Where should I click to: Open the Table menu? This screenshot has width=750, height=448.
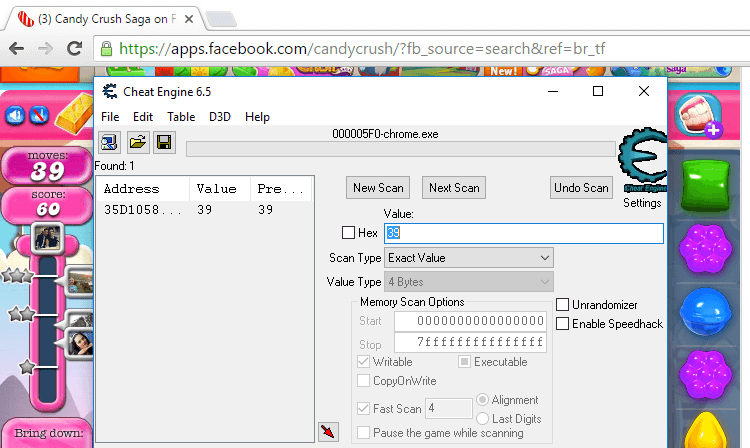(181, 117)
